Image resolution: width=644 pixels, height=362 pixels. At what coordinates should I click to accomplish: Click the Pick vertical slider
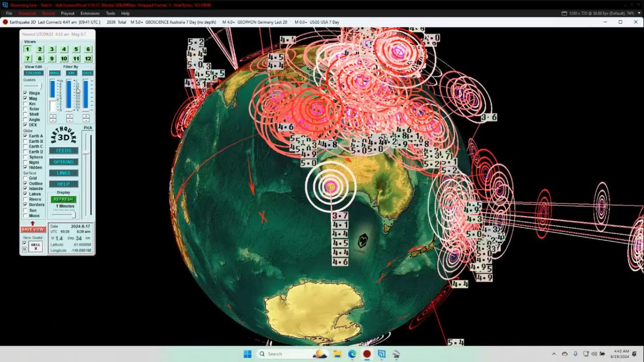88,151
